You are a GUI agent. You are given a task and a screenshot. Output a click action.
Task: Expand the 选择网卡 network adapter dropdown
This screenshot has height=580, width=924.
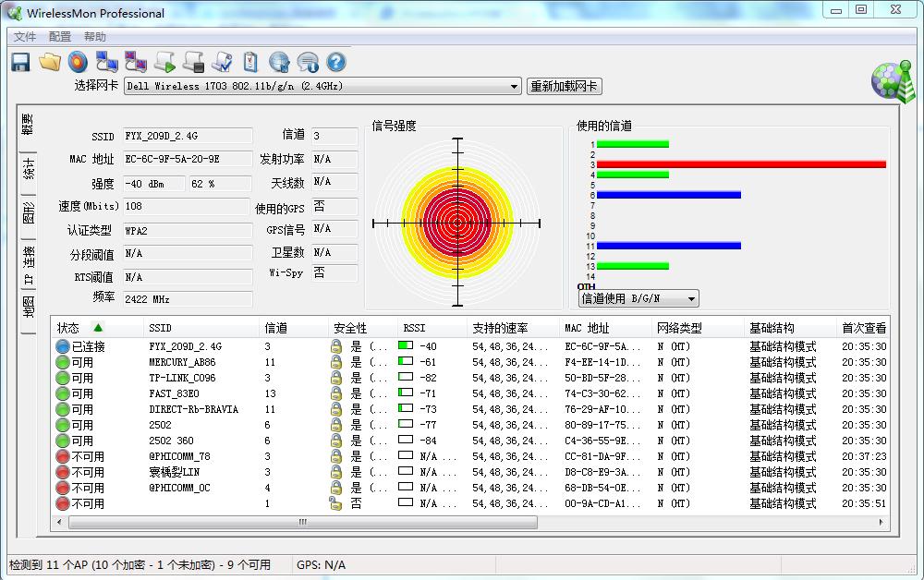pos(515,87)
